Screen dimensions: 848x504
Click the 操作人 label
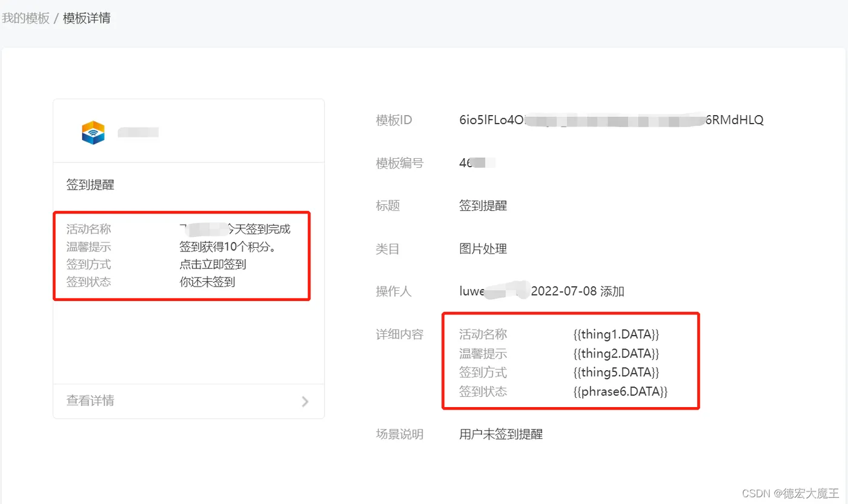394,292
